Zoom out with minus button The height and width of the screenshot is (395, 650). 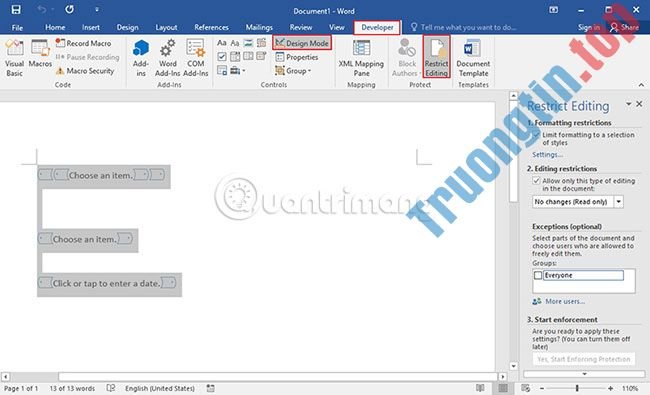[x=542, y=388]
